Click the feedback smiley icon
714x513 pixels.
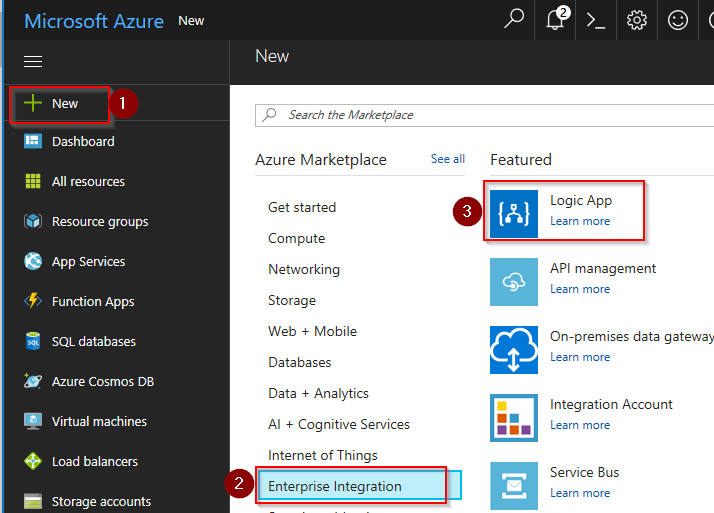tap(678, 20)
